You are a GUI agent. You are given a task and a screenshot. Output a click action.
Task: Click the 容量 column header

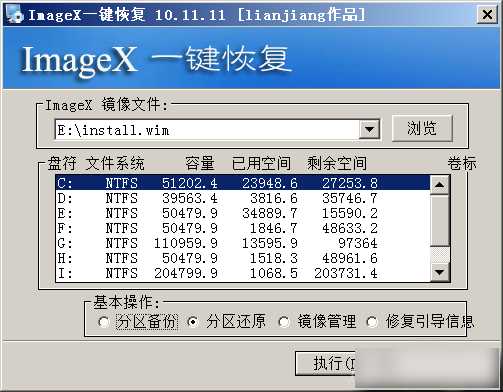200,164
